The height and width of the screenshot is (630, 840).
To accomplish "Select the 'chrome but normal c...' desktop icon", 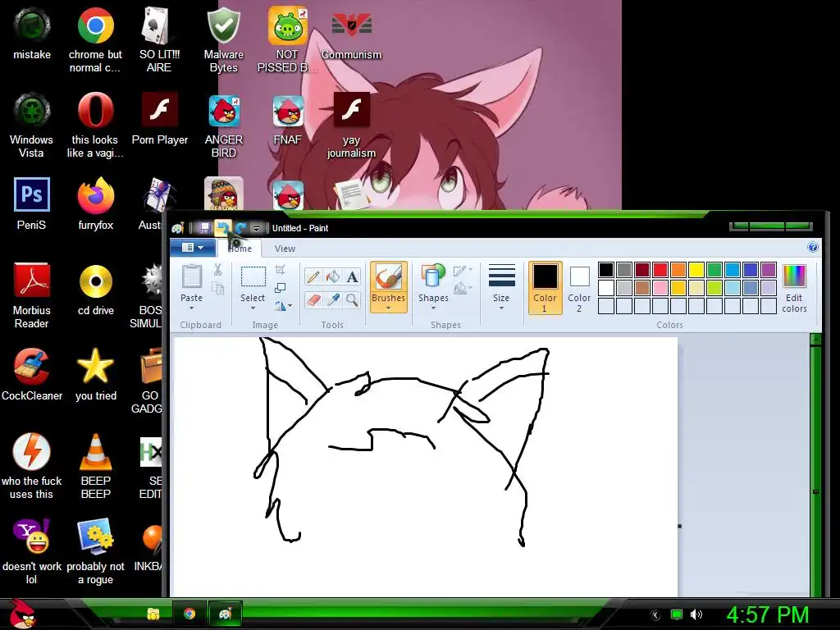I will tap(95, 39).
